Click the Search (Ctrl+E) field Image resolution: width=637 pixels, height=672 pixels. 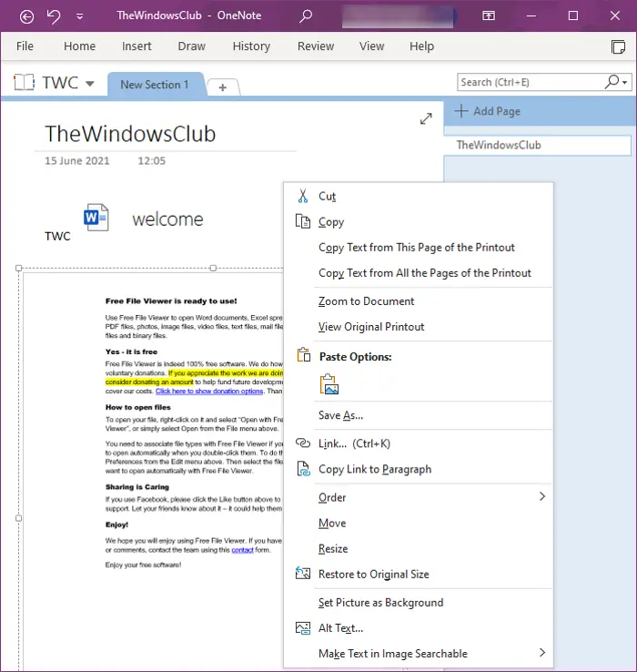coord(530,82)
